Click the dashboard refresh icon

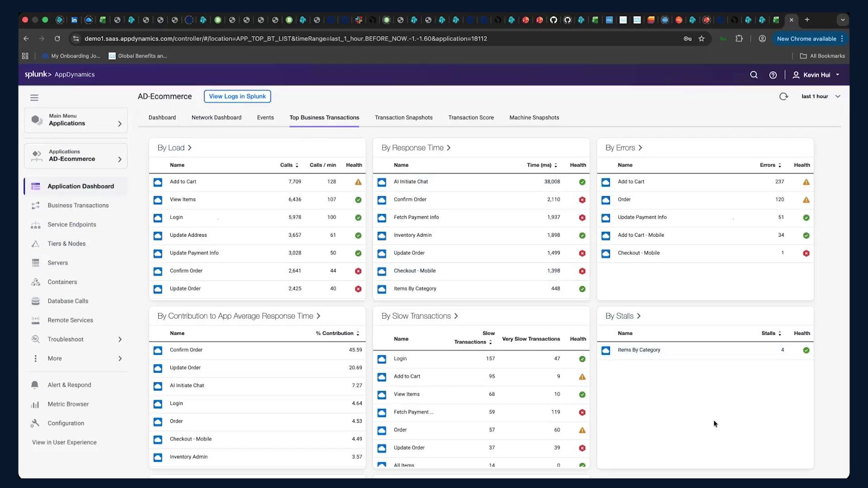(x=783, y=96)
